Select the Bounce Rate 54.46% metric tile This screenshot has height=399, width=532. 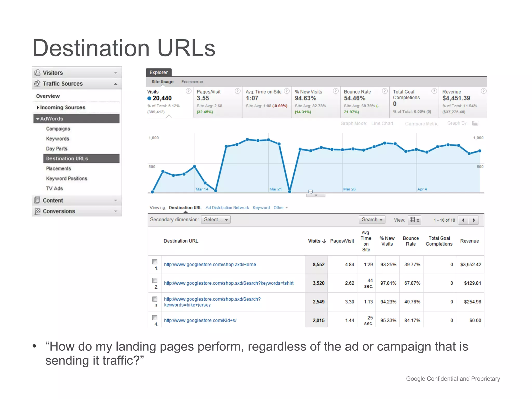coord(364,102)
